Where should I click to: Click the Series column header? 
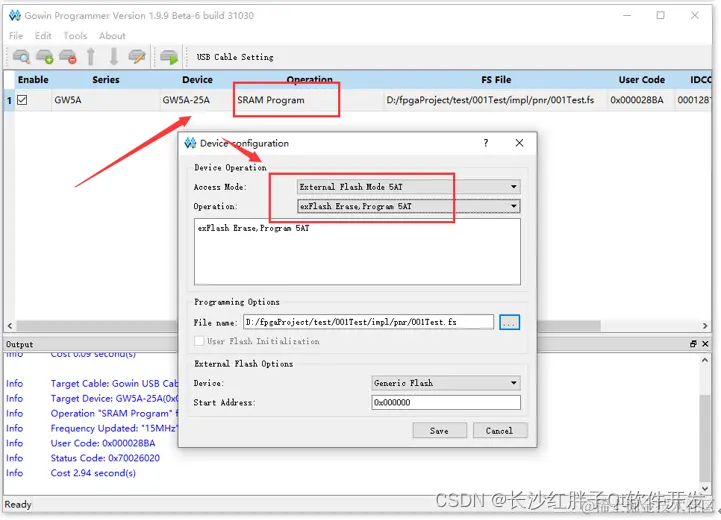coord(106,80)
